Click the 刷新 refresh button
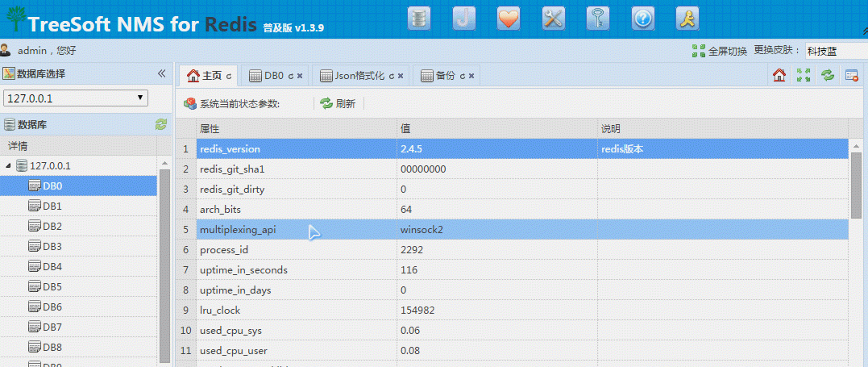This screenshot has height=367, width=868. 338,103
